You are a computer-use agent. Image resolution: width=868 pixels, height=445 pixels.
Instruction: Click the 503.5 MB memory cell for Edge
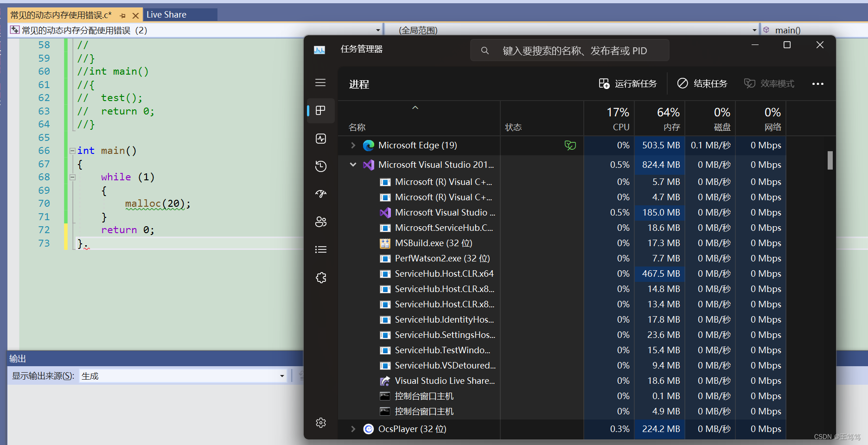coord(660,146)
